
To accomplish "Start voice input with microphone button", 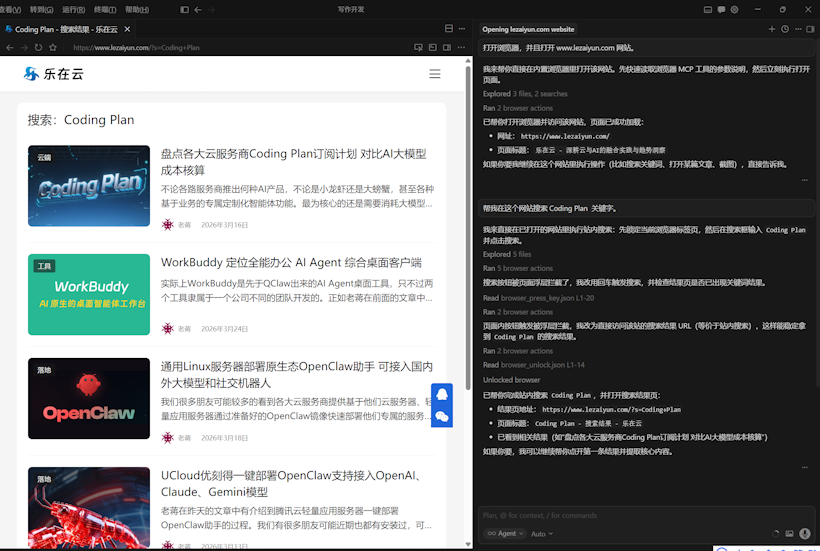I will 805,534.
